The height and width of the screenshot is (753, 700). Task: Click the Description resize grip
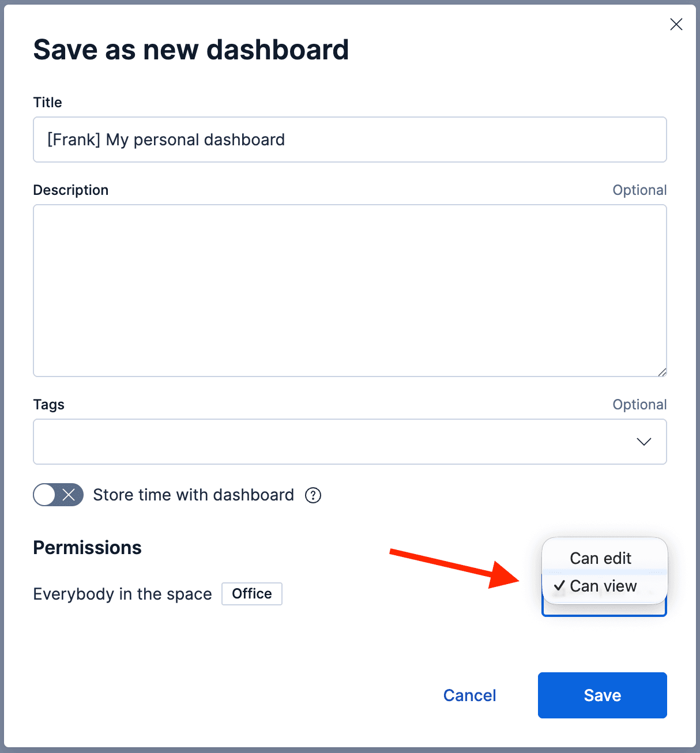662,372
